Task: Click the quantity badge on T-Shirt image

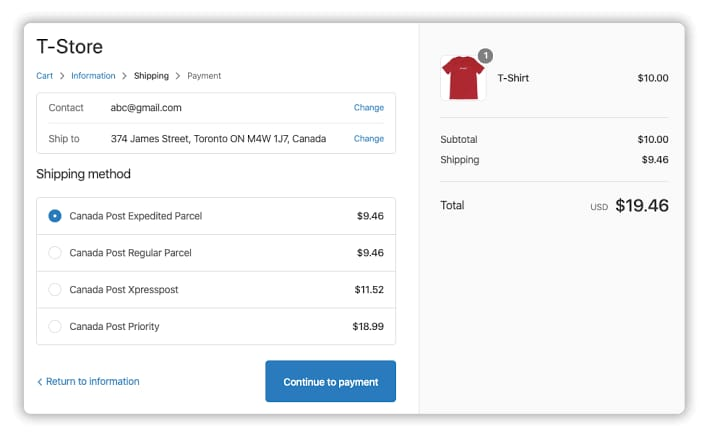Action: [x=486, y=55]
